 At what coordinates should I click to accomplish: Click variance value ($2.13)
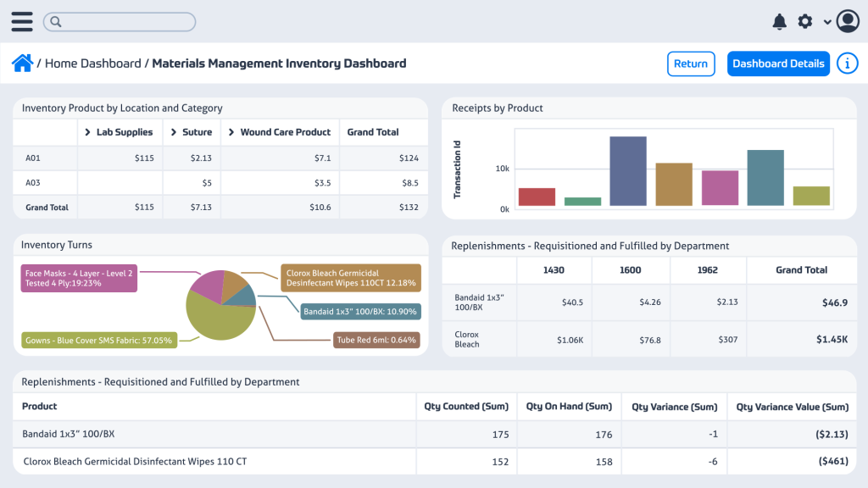(x=832, y=435)
